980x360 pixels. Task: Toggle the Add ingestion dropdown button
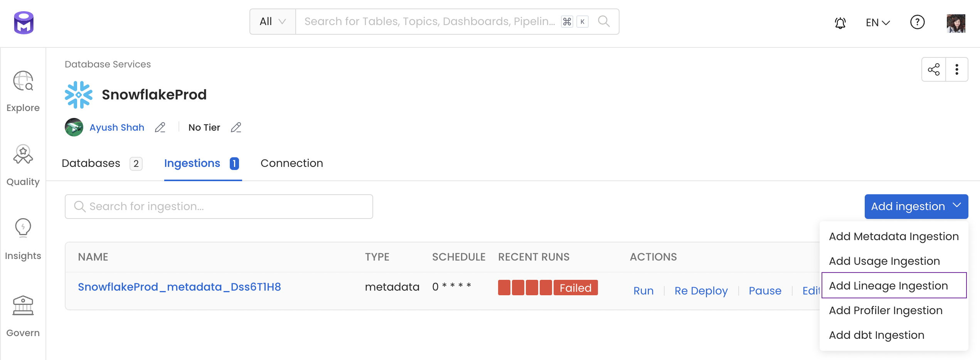916,207
